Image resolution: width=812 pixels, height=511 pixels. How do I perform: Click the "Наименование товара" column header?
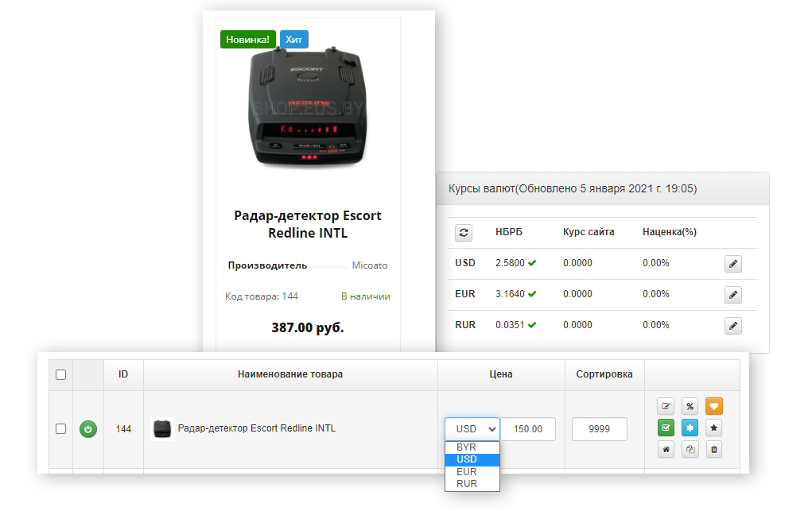290,374
